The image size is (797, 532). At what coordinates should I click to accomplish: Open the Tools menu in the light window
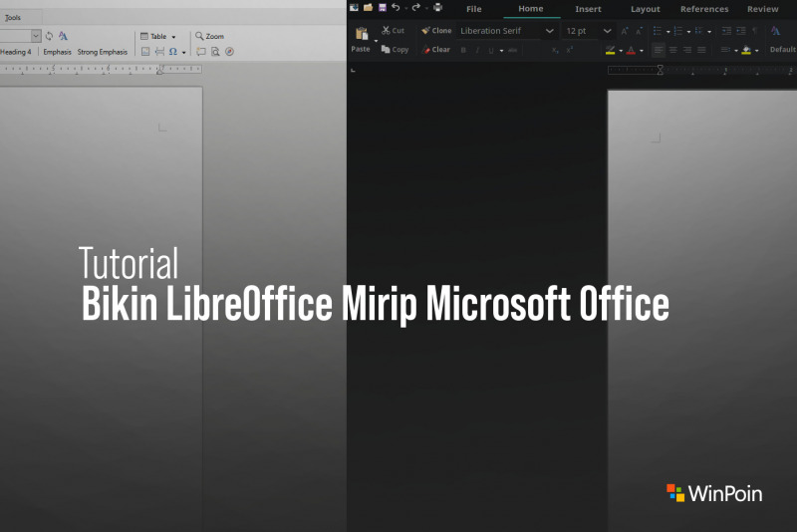click(x=13, y=17)
